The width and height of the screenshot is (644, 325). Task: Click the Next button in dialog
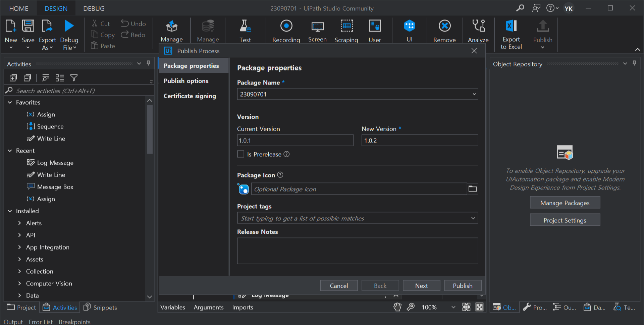[421, 285]
